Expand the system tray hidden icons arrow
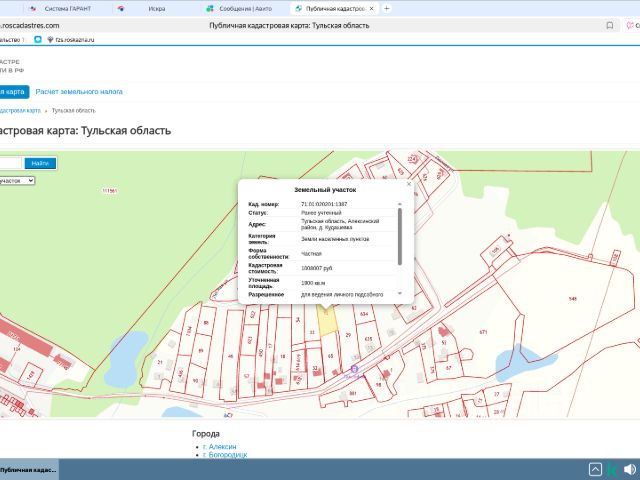The image size is (640, 480). point(597,469)
